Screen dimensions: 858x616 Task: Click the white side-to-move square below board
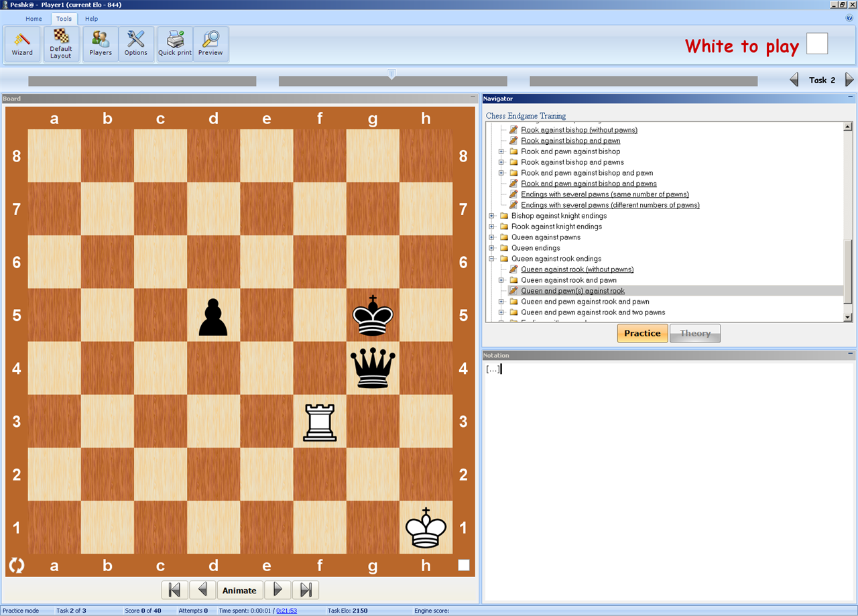pos(464,565)
